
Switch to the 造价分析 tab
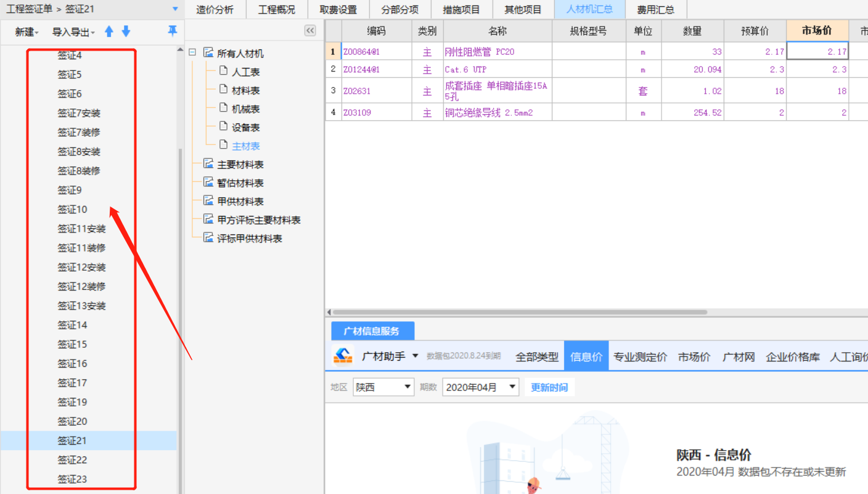215,9
